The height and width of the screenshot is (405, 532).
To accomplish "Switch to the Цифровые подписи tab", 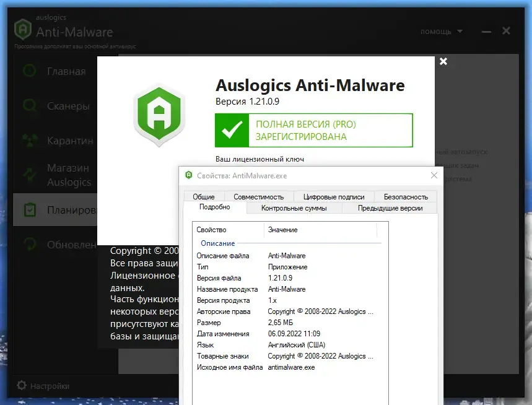I will [334, 197].
